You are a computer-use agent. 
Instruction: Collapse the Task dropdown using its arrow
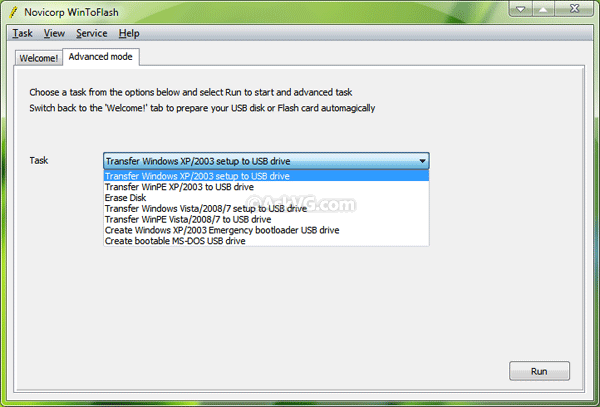coord(422,160)
